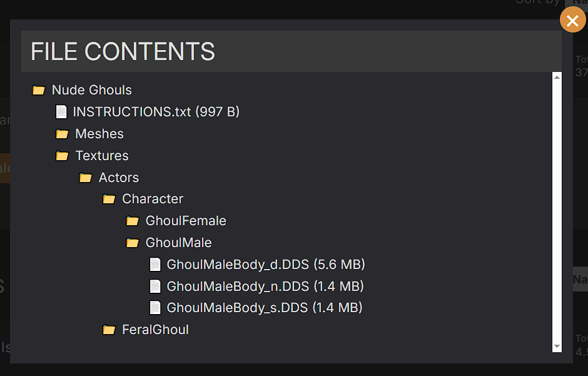Open the FeralGhoul folder label
Image resolution: width=588 pixels, height=376 pixels.
click(155, 330)
